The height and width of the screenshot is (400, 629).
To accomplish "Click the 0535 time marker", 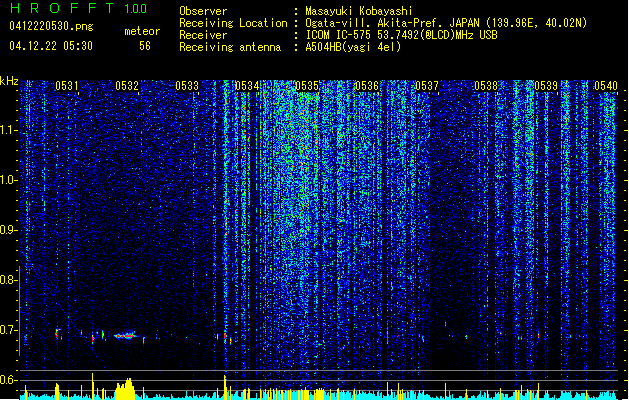I will [307, 86].
